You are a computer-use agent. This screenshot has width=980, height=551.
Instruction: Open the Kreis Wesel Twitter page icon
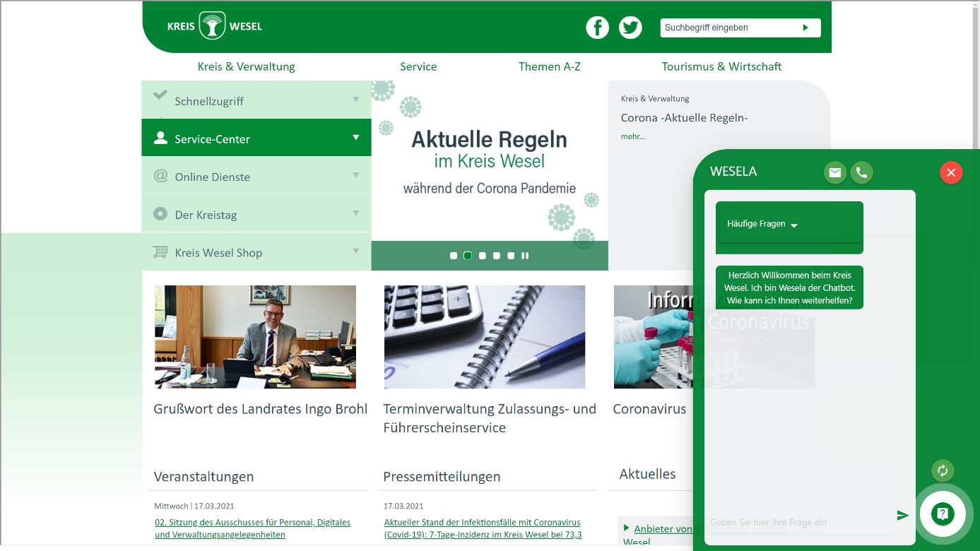coord(630,28)
